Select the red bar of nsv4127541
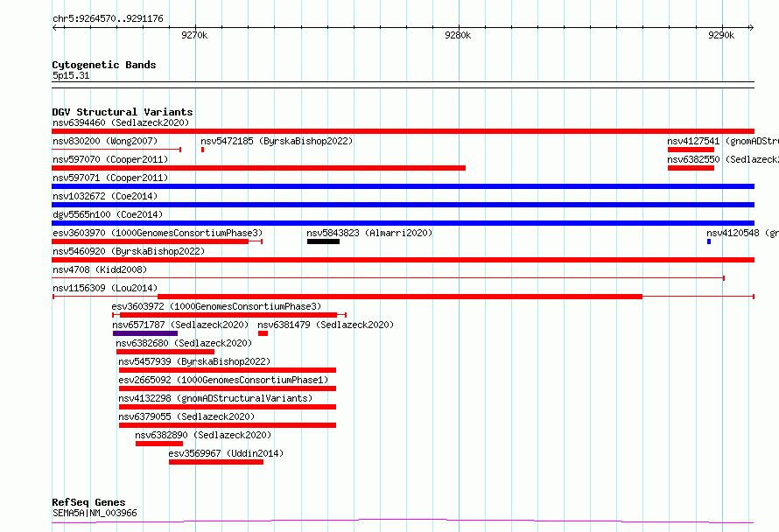This screenshot has width=779, height=532. point(691,150)
